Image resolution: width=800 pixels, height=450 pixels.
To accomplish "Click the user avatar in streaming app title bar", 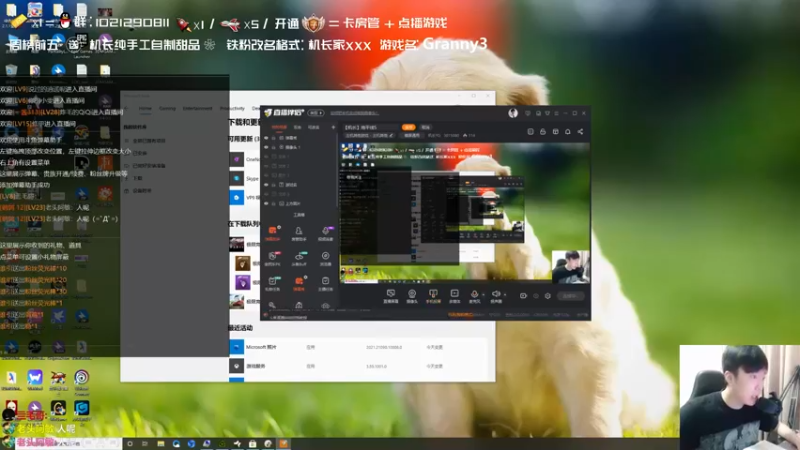I will (513, 113).
